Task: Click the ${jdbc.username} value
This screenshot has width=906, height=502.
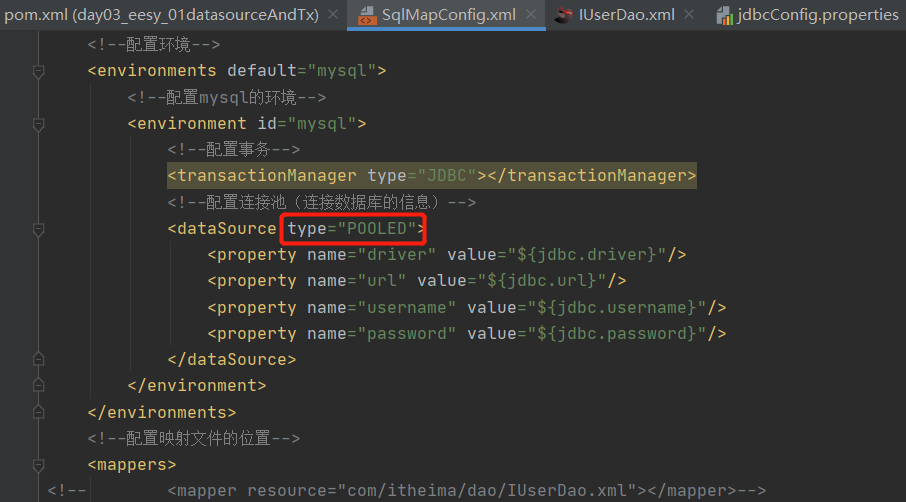Action: [617, 307]
